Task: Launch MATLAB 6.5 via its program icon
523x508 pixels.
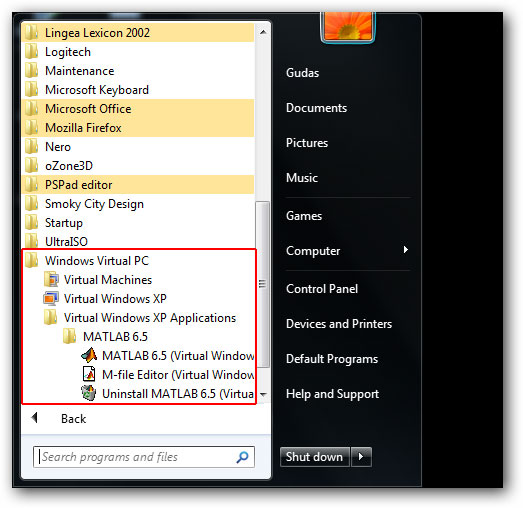Action: click(x=89, y=356)
